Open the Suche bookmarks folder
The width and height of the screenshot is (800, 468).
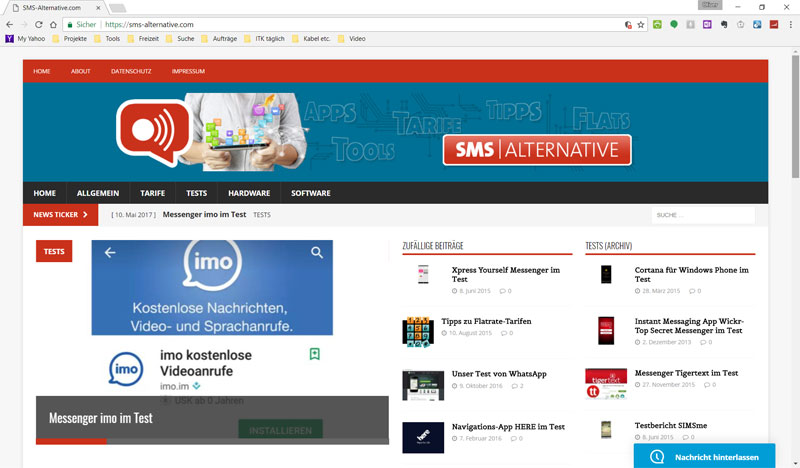pyautogui.click(x=180, y=39)
